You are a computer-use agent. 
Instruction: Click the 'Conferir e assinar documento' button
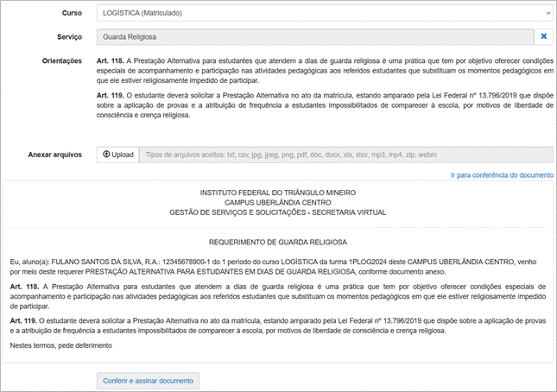(x=148, y=381)
